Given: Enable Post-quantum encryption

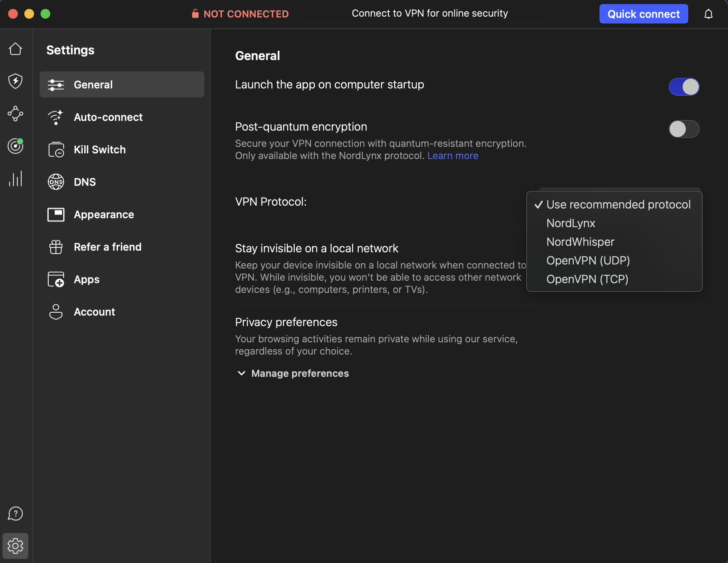Looking at the screenshot, I should tap(684, 129).
